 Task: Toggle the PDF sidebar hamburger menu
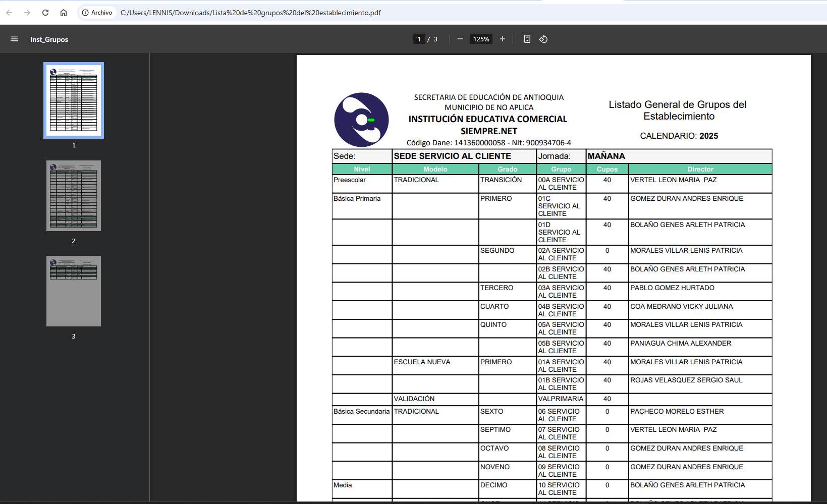[x=14, y=39]
